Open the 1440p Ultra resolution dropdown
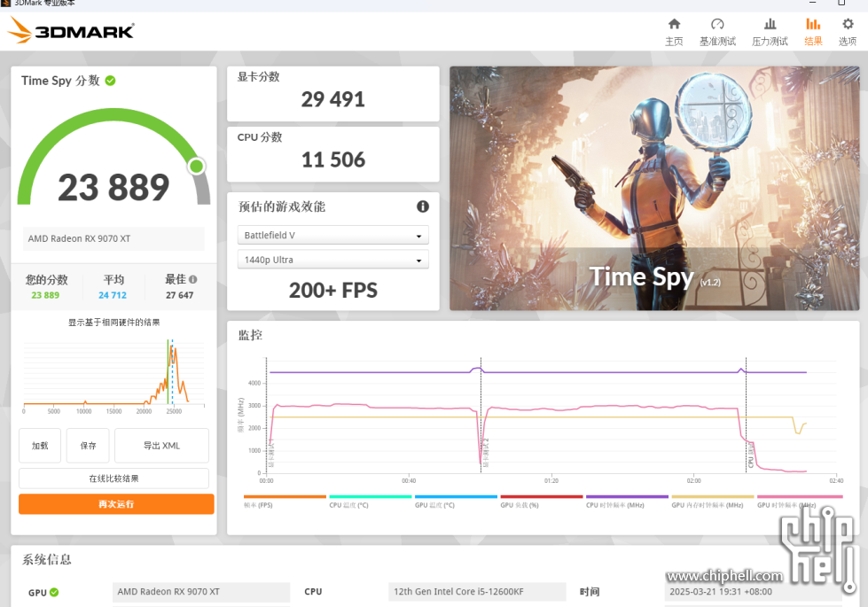Image resolution: width=868 pixels, height=607 pixels. tap(332, 260)
